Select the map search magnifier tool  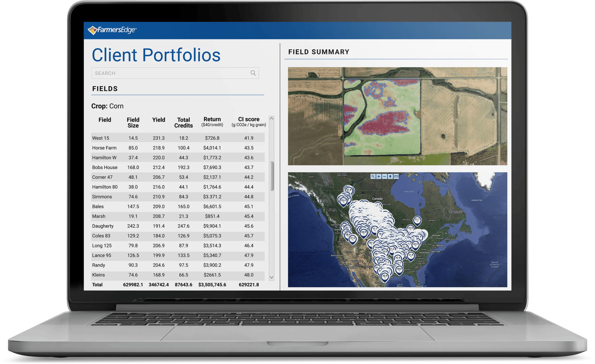[373, 177]
